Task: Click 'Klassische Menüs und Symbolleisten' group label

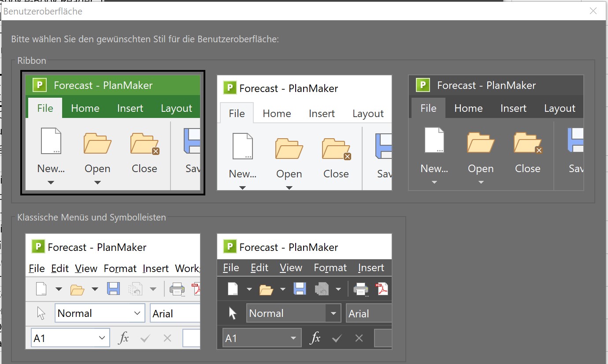Action: (92, 217)
